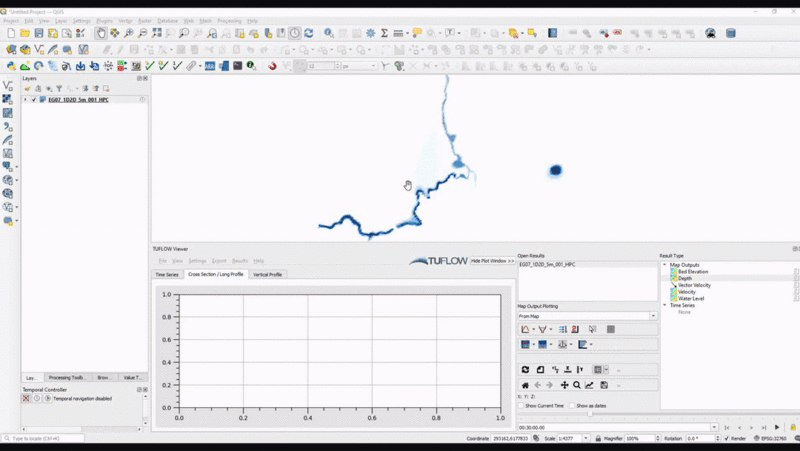800x451 pixels.
Task: Enable the Show Current Time checkbox
Action: (x=521, y=405)
